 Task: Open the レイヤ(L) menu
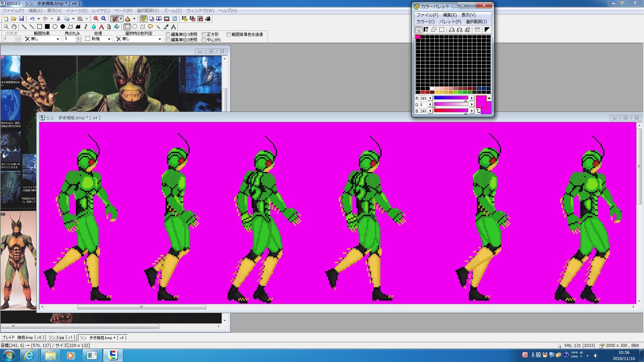[101, 11]
